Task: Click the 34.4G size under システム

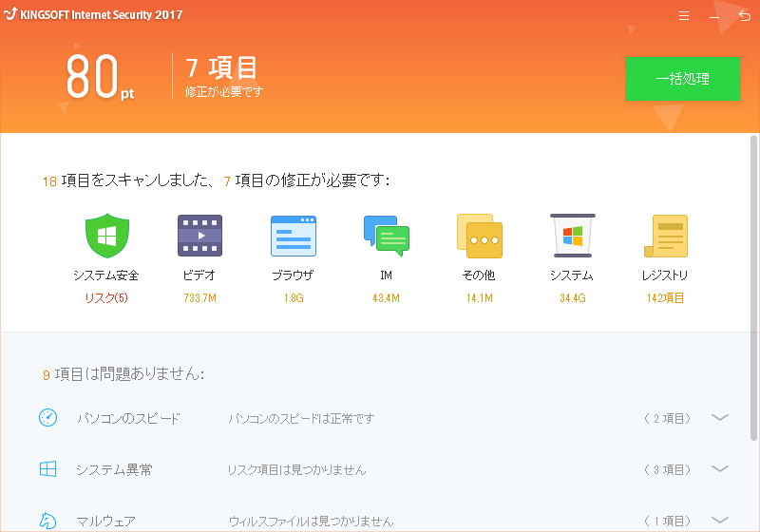Action: coord(573,298)
